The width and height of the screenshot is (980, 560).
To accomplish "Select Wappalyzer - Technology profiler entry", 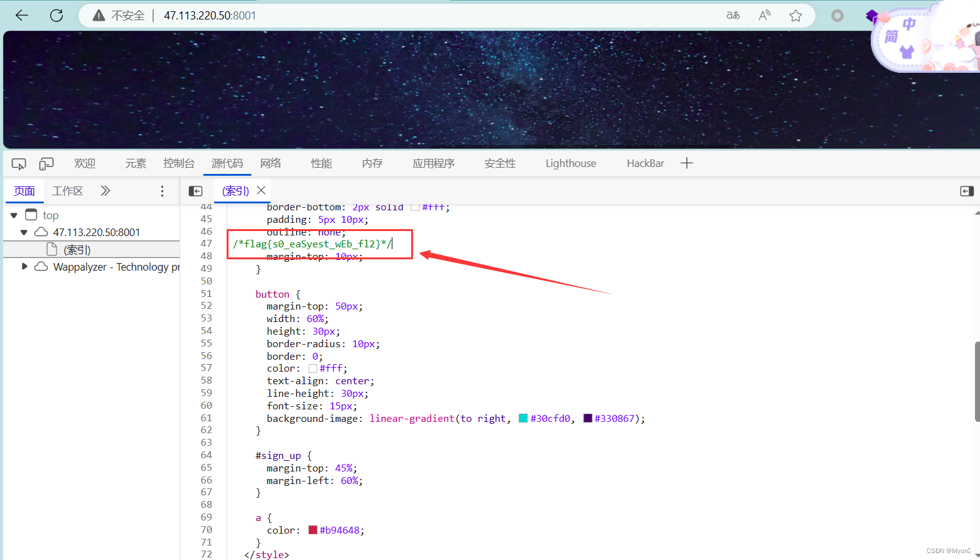I will tap(116, 267).
